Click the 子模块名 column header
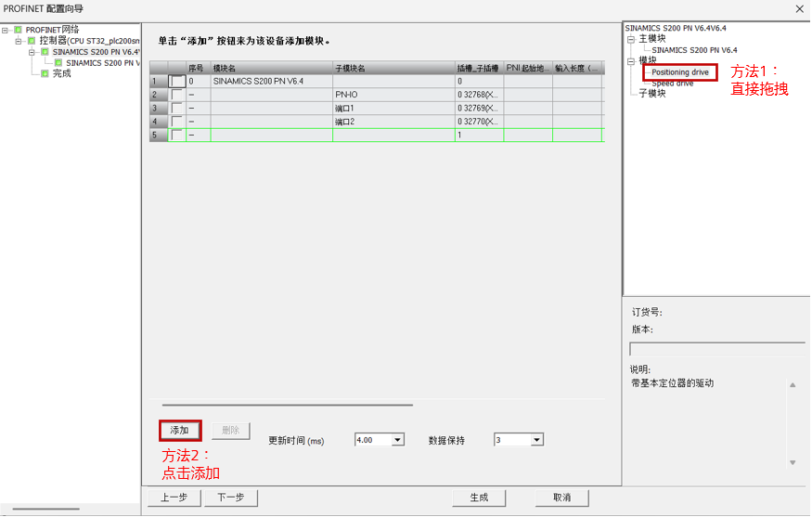 tap(393, 69)
